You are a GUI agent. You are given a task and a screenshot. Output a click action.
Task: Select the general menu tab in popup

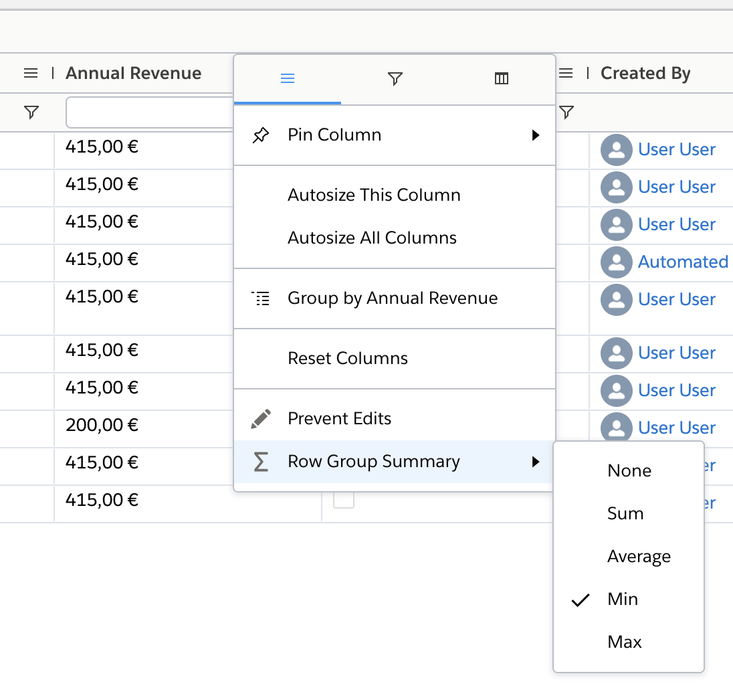point(288,79)
